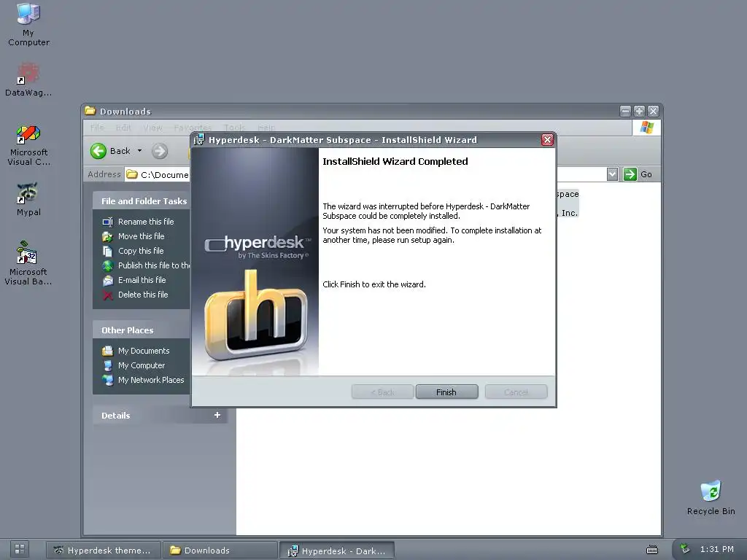This screenshot has width=747, height=560.
Task: Click the Rename this file icon
Action: pyautogui.click(x=108, y=222)
